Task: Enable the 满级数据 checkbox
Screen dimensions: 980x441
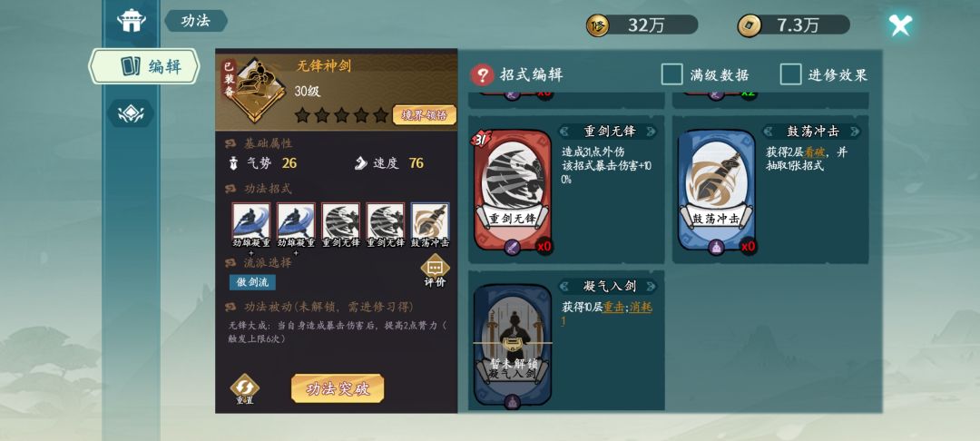Action: 671,75
